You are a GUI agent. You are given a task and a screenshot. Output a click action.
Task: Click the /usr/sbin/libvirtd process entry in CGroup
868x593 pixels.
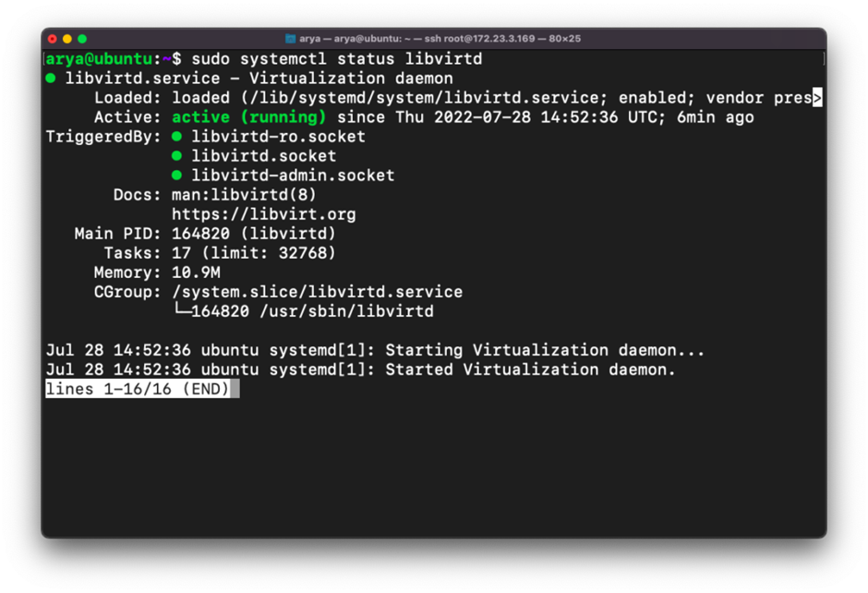346,311
